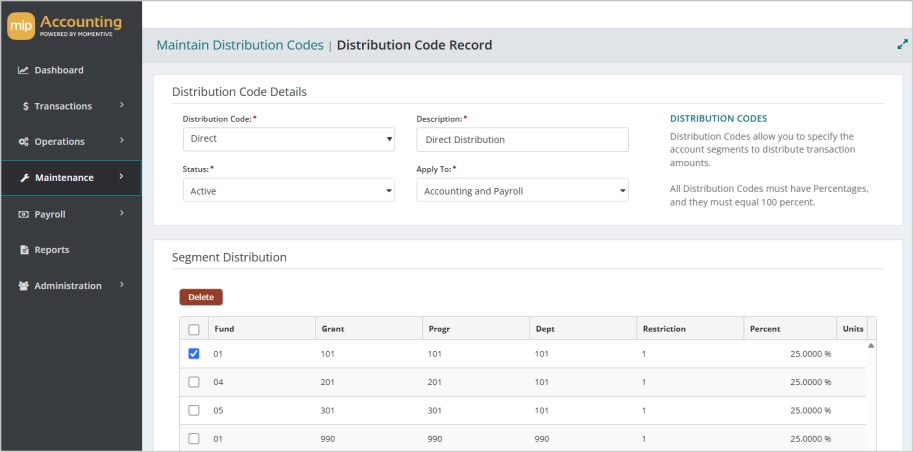The height and width of the screenshot is (452, 913).
Task: Check the row with Fund 05
Action: coord(194,411)
